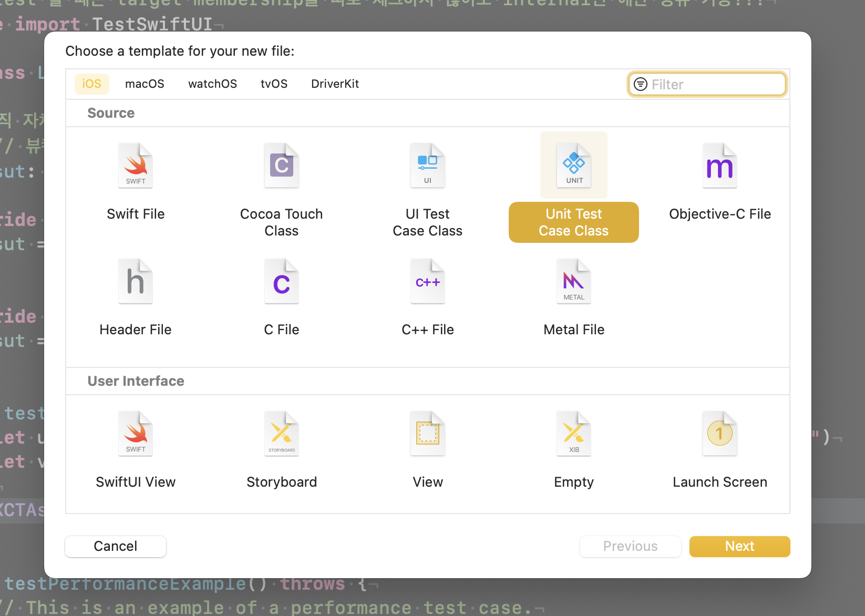The width and height of the screenshot is (865, 616).
Task: Select the Storyboard template icon
Action: coord(282,434)
